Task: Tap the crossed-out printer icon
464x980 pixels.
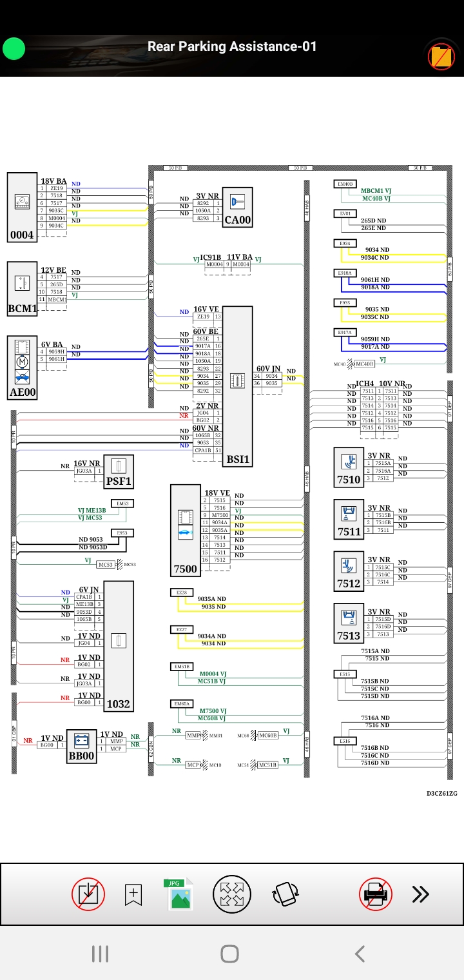Action: point(376,894)
